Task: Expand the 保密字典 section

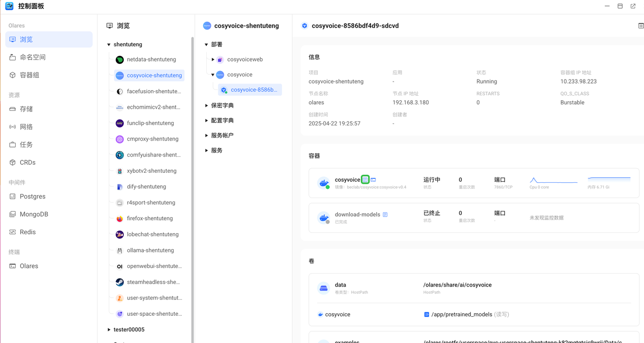Action: pos(206,106)
